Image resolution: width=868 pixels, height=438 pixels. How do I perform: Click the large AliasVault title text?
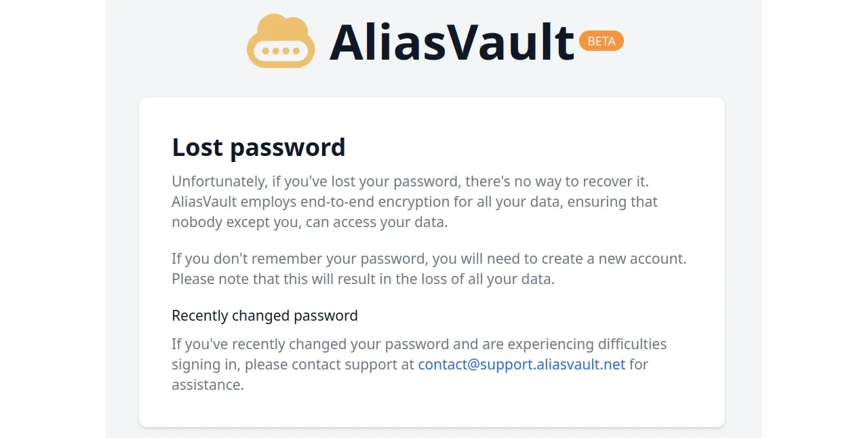(452, 42)
